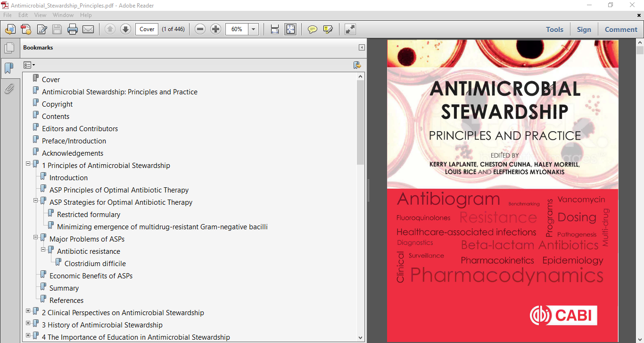Screen dimensions: 644x343
Task: Toggle Fit One Full Page view
Action: coord(290,29)
